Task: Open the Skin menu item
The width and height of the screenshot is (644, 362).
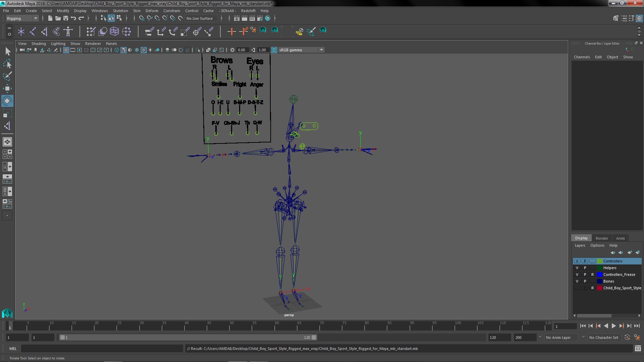Action: 136,10
